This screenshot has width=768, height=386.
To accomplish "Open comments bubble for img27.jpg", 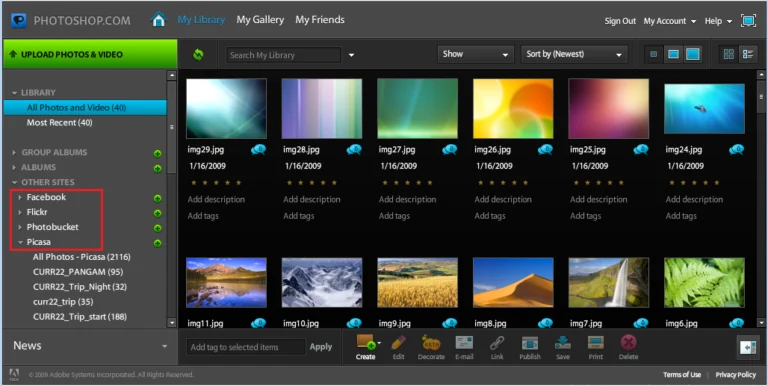I will coord(450,150).
